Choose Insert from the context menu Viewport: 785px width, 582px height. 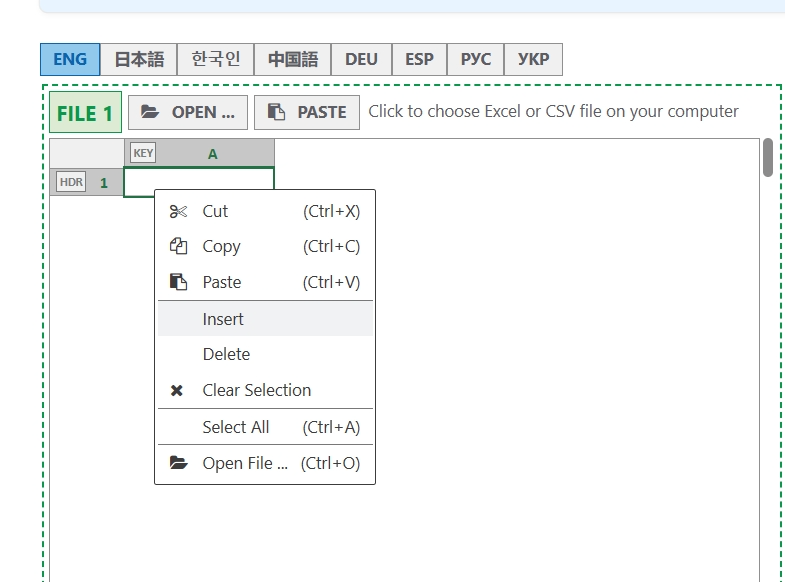265,319
